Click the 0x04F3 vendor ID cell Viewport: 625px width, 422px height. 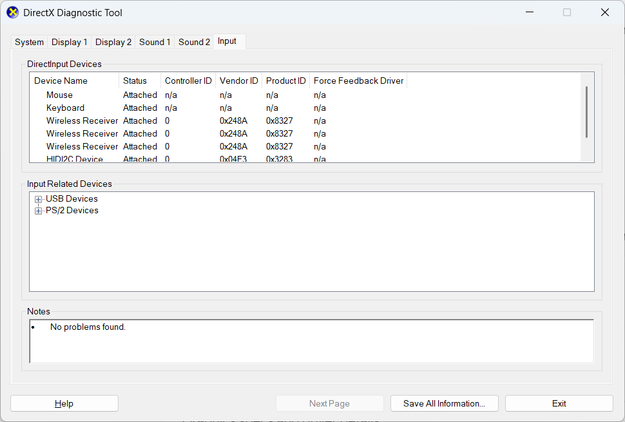233,159
